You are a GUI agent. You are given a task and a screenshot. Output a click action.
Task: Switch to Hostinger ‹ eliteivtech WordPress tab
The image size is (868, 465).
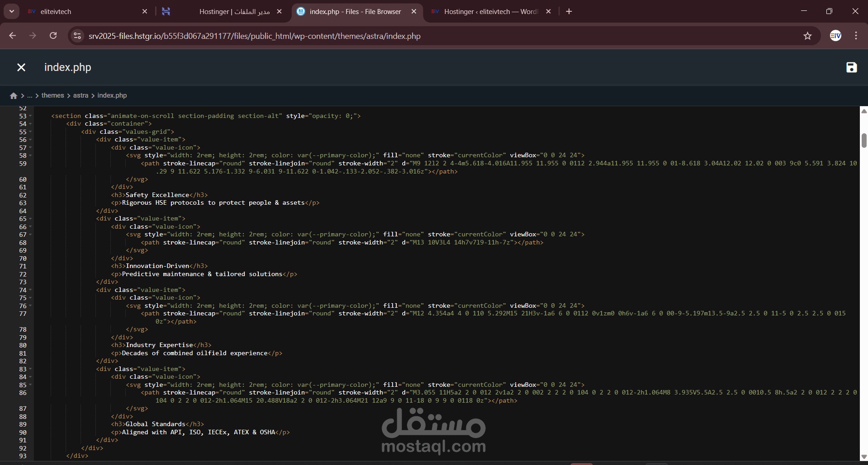491,11
